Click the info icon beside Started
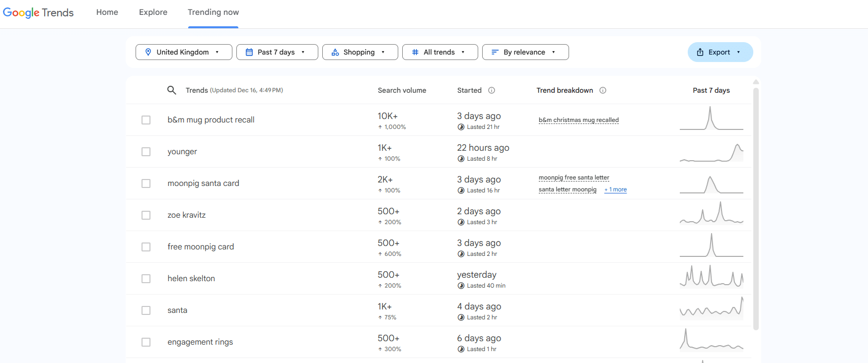 coord(492,90)
